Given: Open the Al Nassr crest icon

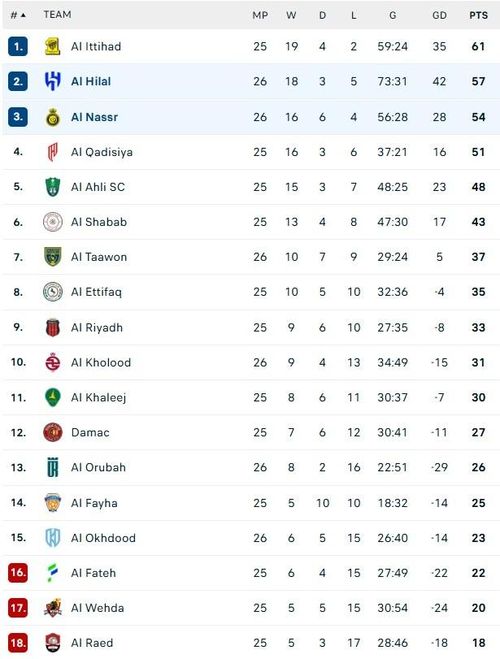Looking at the screenshot, I should coord(53,117).
